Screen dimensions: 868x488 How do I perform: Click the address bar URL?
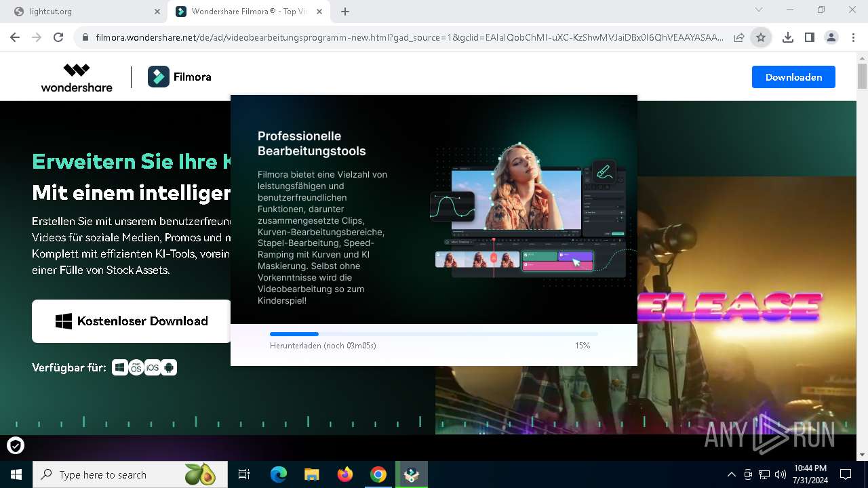tap(409, 37)
